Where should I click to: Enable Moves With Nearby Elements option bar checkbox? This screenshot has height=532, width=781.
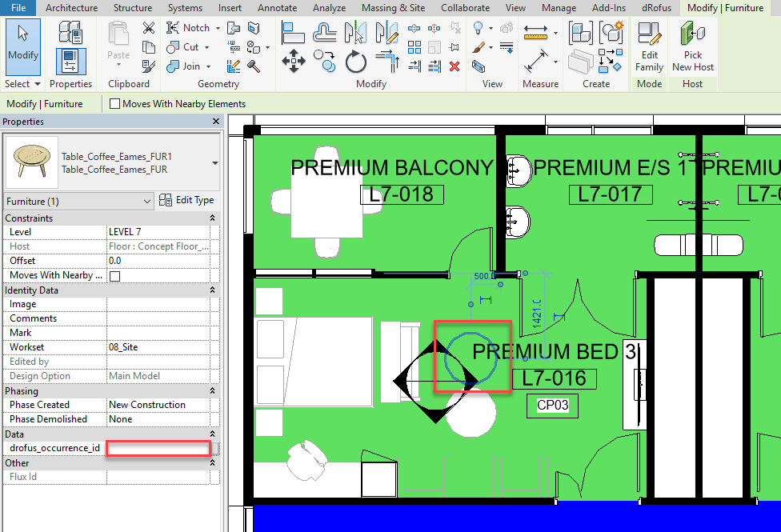tap(115, 104)
